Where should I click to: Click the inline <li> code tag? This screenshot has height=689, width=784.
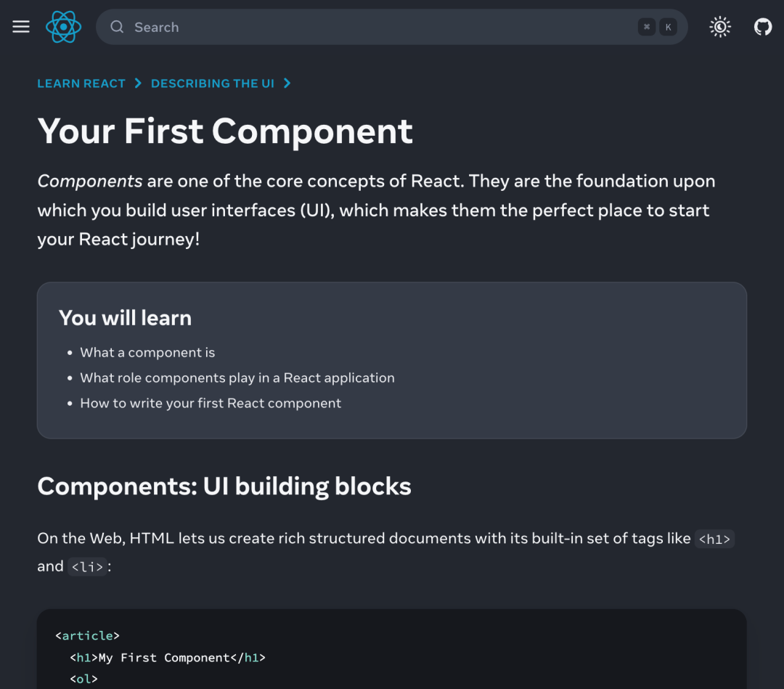coord(88,567)
